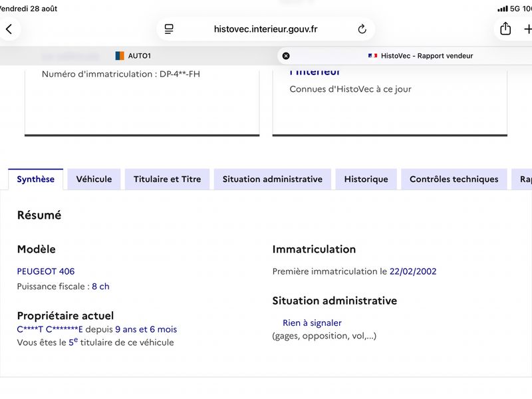The image size is (532, 399).
Task: Show the Situation administrative tab
Action: tap(273, 180)
